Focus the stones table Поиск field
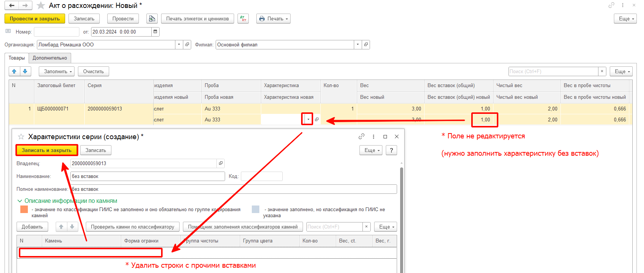Image resolution: width=644 pixels, height=273 pixels. tap(335, 227)
